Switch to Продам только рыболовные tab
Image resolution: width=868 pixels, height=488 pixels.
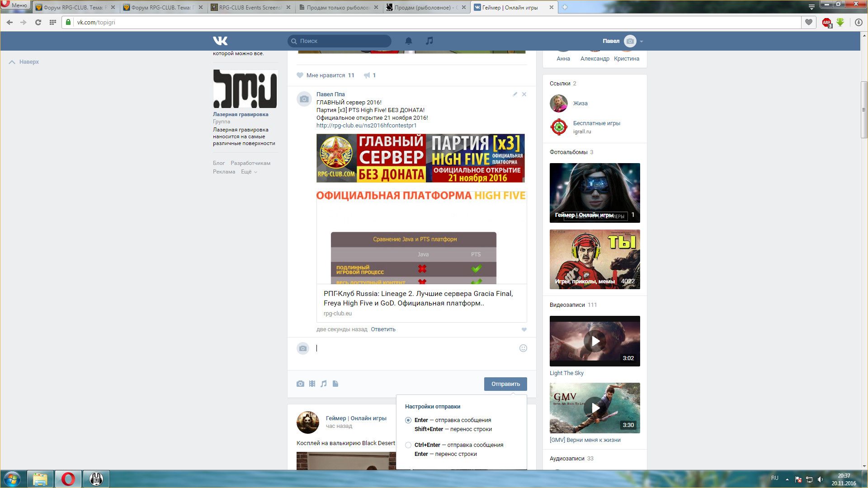(337, 8)
